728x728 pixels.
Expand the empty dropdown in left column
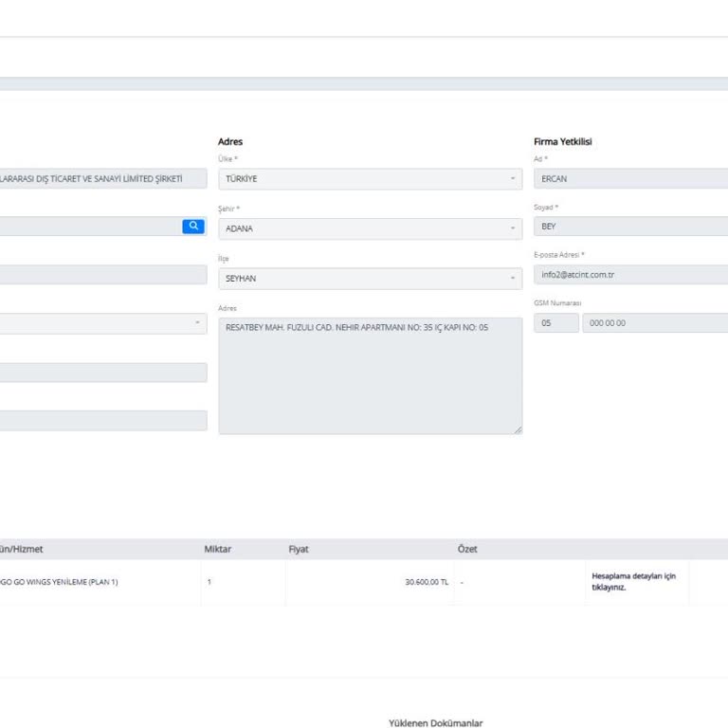tap(102, 324)
